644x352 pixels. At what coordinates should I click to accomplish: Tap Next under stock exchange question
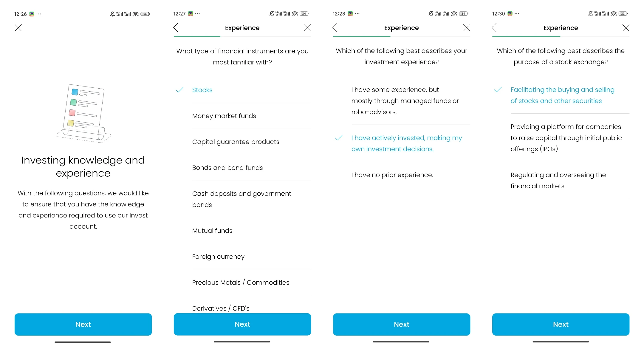561,324
